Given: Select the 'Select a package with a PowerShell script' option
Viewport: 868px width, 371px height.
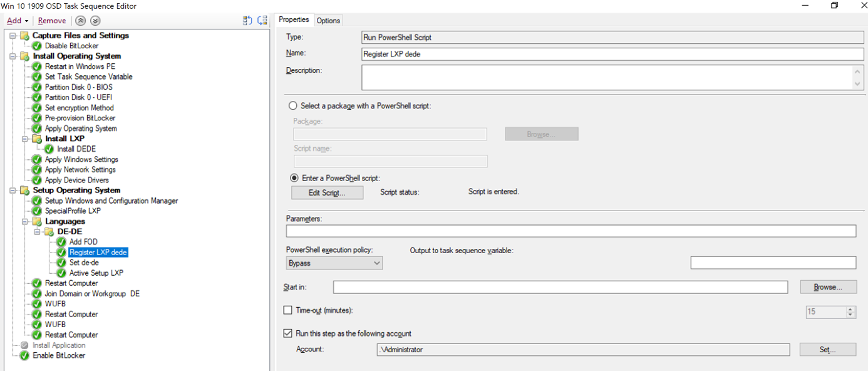Looking at the screenshot, I should pos(293,105).
